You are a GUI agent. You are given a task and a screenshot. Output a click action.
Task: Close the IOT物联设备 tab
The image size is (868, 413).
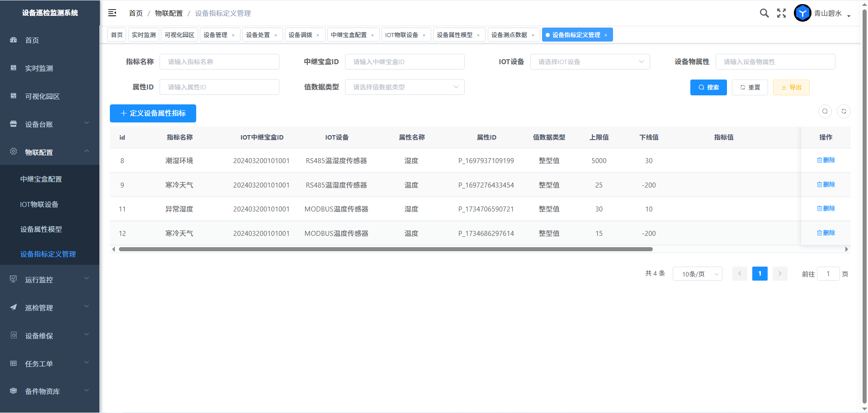click(424, 35)
